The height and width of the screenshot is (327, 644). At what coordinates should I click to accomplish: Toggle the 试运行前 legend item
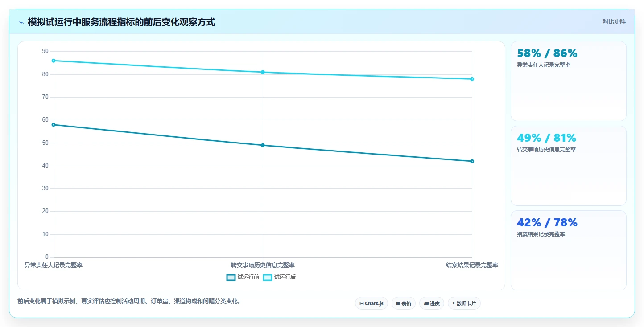click(x=243, y=277)
